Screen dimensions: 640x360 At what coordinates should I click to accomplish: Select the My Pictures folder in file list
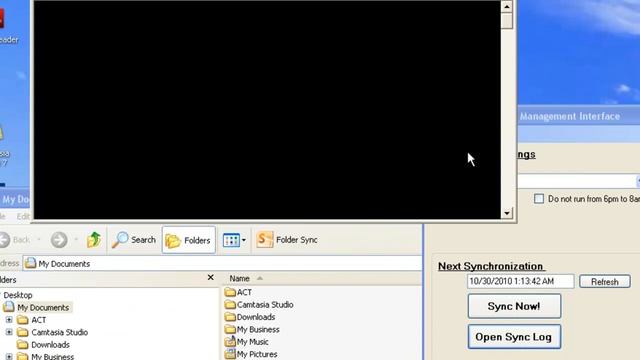click(251, 354)
